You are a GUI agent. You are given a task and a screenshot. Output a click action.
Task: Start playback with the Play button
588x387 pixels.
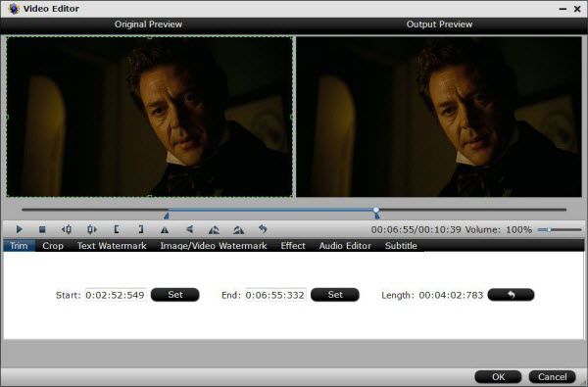click(x=20, y=229)
